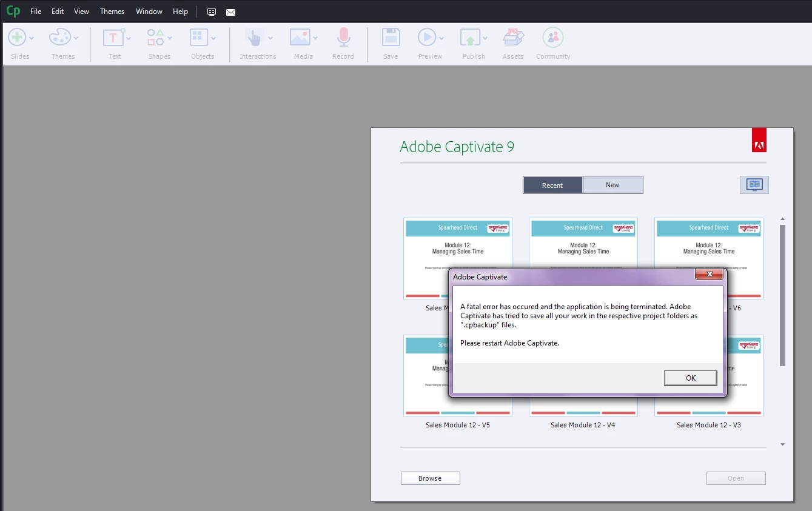Expand the Text dropdown arrow
812x511 pixels.
pos(129,38)
